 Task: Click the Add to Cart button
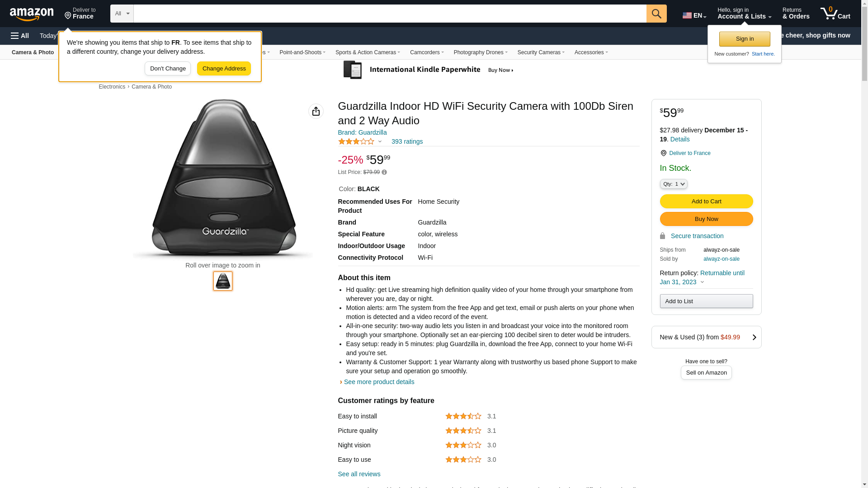pyautogui.click(x=706, y=202)
